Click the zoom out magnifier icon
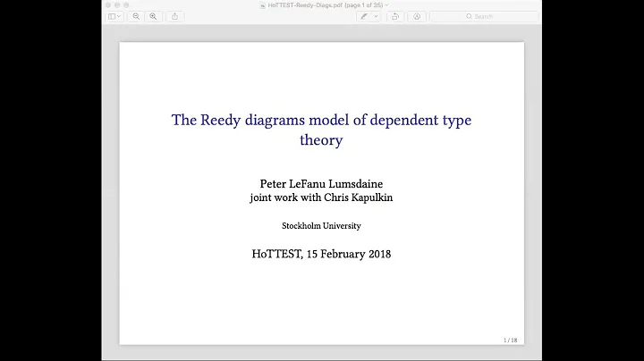Viewport: 644px width, 361px height. [x=136, y=16]
